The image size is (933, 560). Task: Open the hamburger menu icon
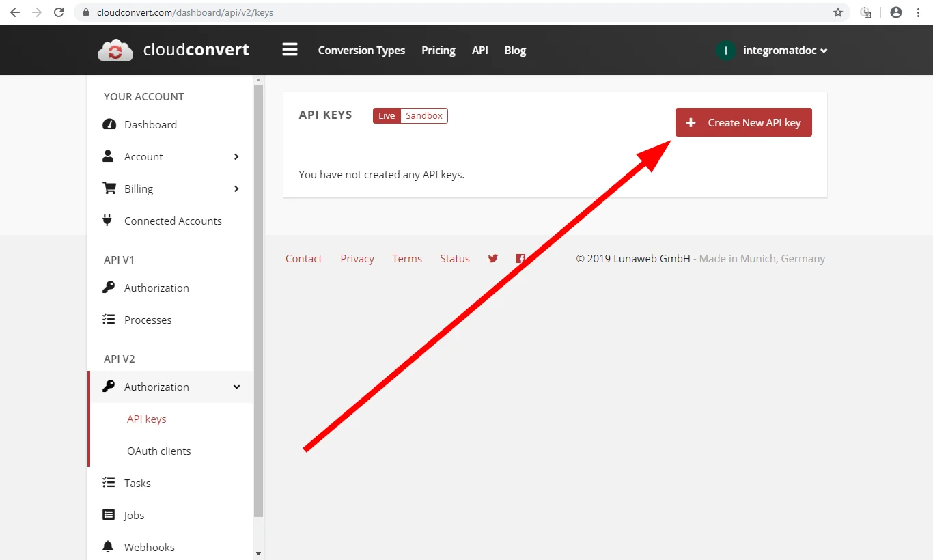coord(290,50)
